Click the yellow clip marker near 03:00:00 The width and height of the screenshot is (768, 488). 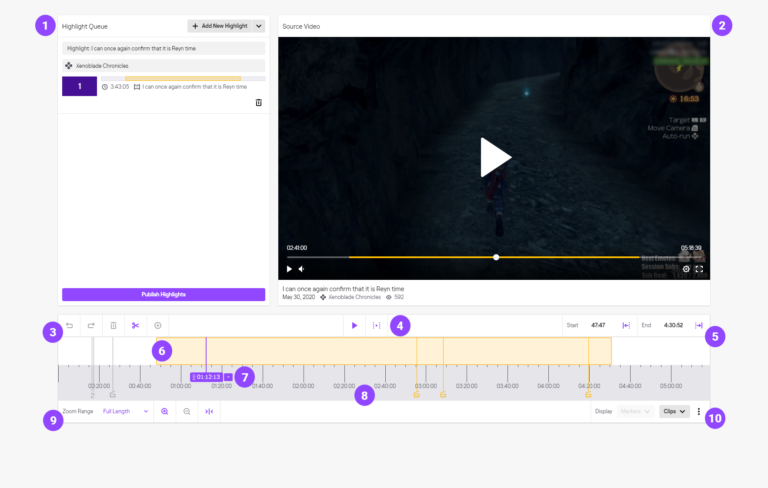point(416,394)
